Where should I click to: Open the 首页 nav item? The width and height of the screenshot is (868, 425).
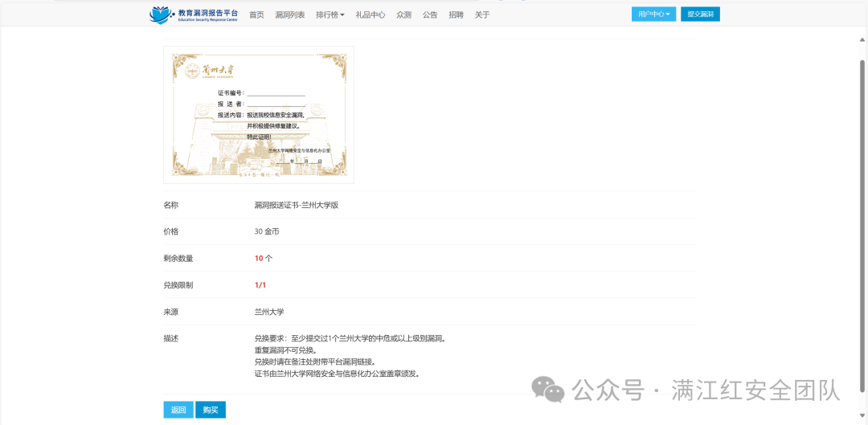click(256, 15)
